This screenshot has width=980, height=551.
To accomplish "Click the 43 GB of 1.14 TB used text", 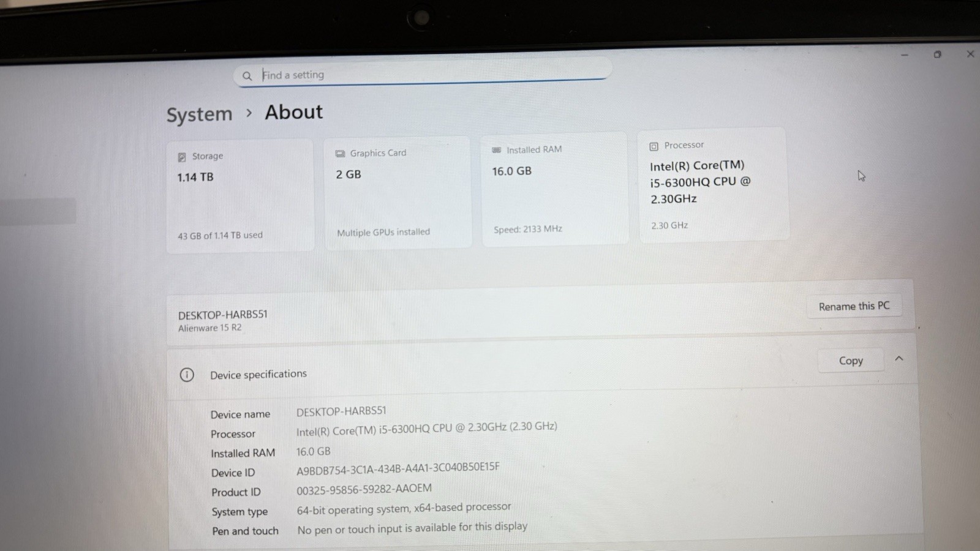I will 220,236.
